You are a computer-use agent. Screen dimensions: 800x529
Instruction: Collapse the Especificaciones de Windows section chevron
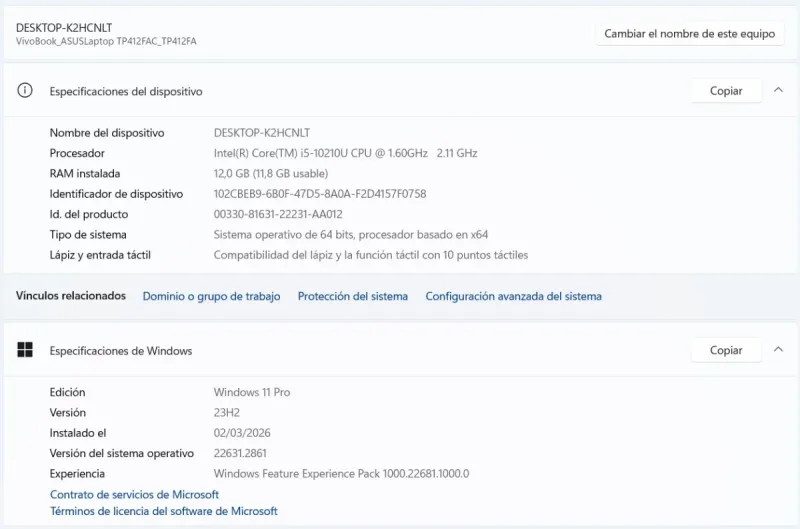pyautogui.click(x=778, y=349)
